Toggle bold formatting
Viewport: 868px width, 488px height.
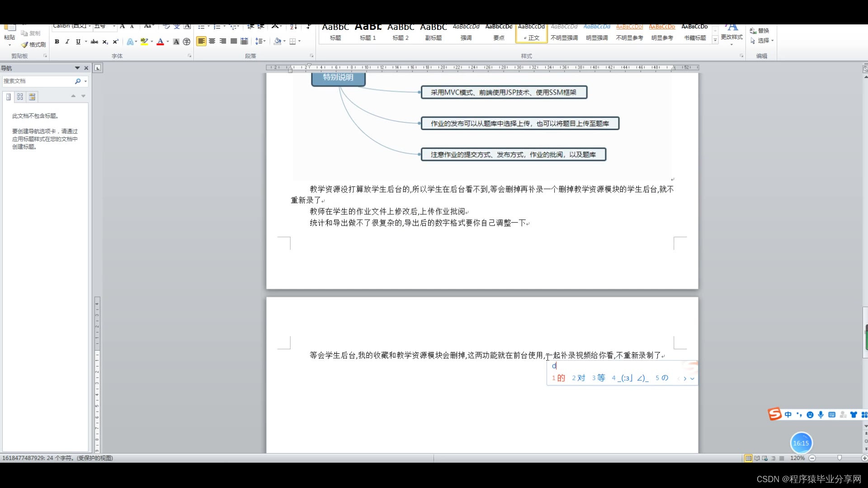[x=57, y=42]
